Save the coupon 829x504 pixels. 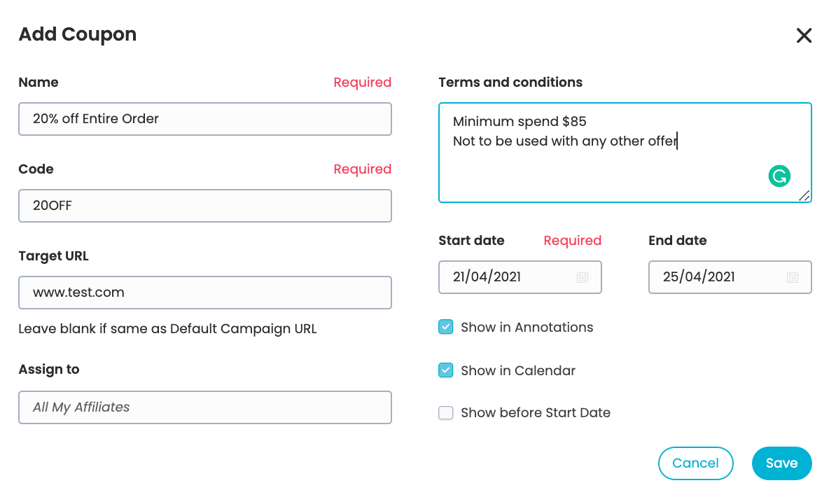pyautogui.click(x=781, y=463)
